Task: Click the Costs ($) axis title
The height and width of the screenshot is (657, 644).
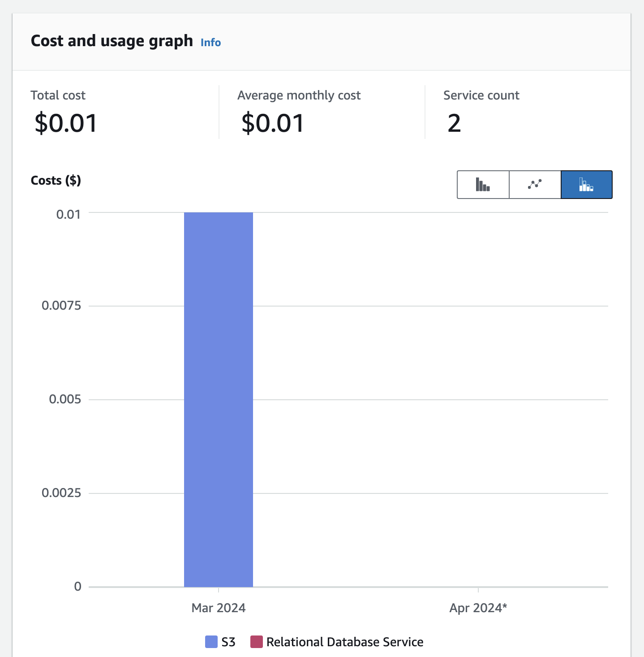Action: click(x=56, y=180)
